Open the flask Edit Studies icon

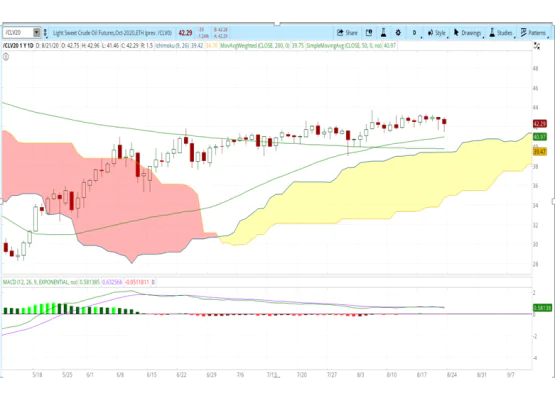click(383, 33)
